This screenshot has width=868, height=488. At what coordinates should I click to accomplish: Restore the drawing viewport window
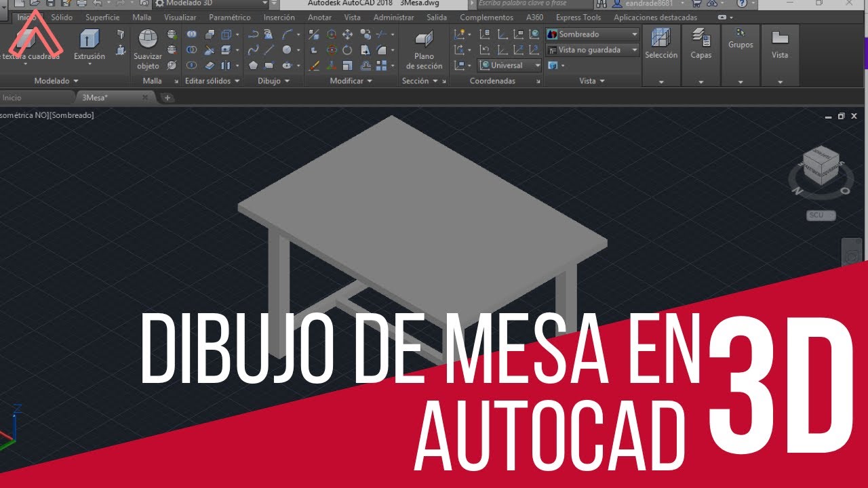(x=842, y=116)
